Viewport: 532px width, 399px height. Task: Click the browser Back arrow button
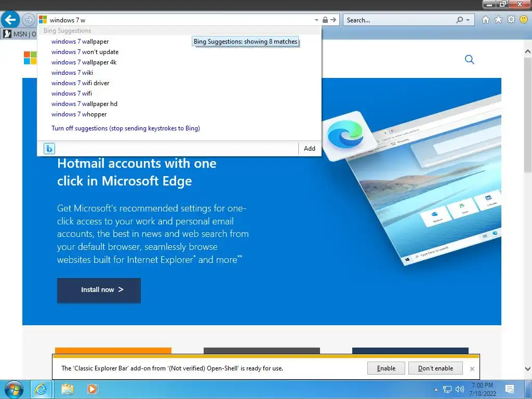[10, 20]
